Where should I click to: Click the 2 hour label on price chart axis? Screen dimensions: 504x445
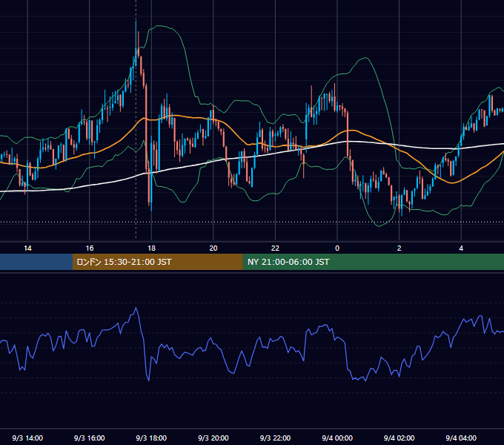(x=399, y=248)
